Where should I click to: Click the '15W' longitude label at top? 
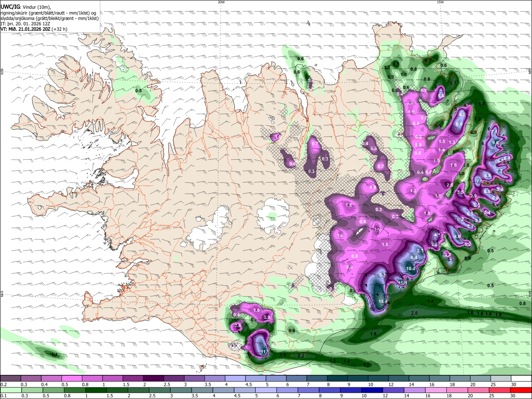440,2
